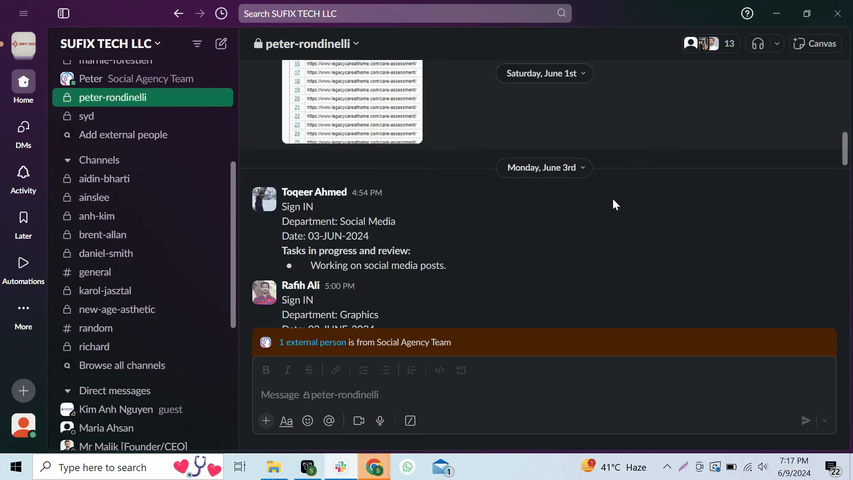Toggle the Aa formatting visibility button

[286, 421]
